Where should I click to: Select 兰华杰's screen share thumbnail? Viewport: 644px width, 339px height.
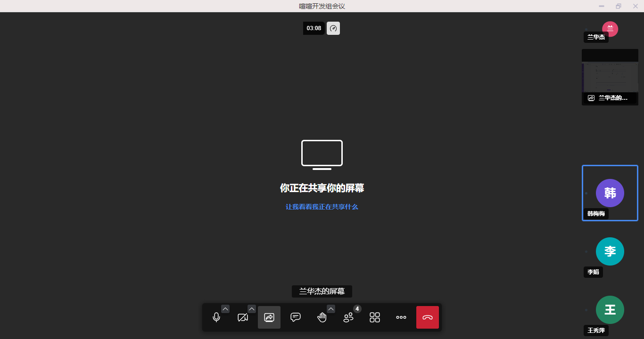pyautogui.click(x=610, y=77)
